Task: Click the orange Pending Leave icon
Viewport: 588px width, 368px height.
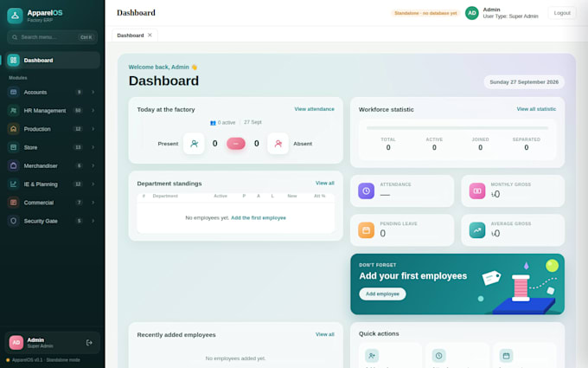Action: (366, 230)
